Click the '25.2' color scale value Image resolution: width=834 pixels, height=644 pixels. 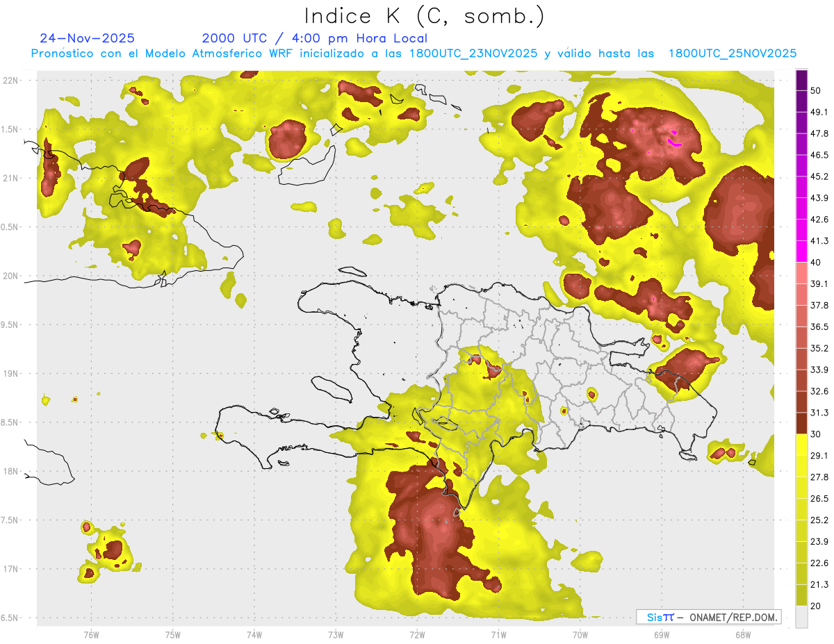click(819, 520)
